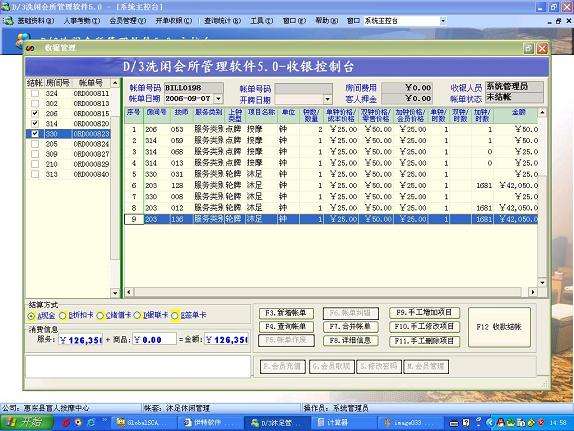This screenshot has width=574, height=431.
Task: Click the red quick launch icon
Action: click(66, 423)
